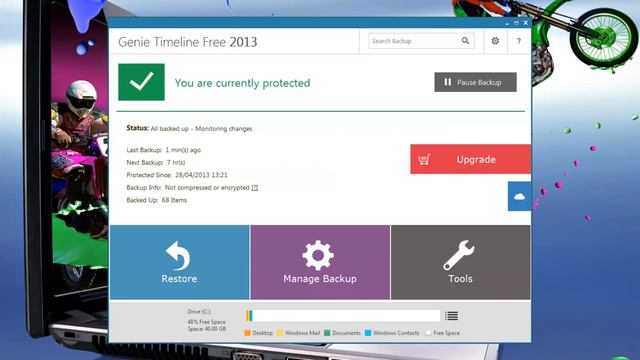Click the green protected checkmark icon

tap(141, 82)
